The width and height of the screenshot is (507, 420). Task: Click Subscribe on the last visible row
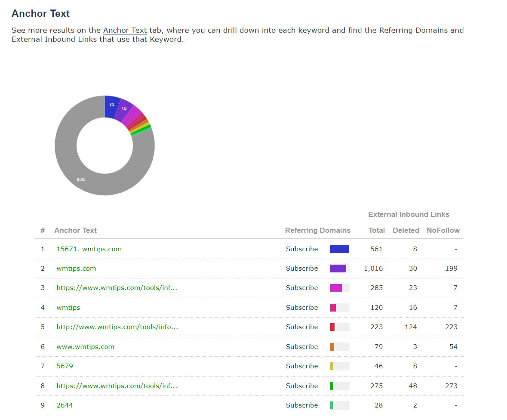[x=302, y=405]
